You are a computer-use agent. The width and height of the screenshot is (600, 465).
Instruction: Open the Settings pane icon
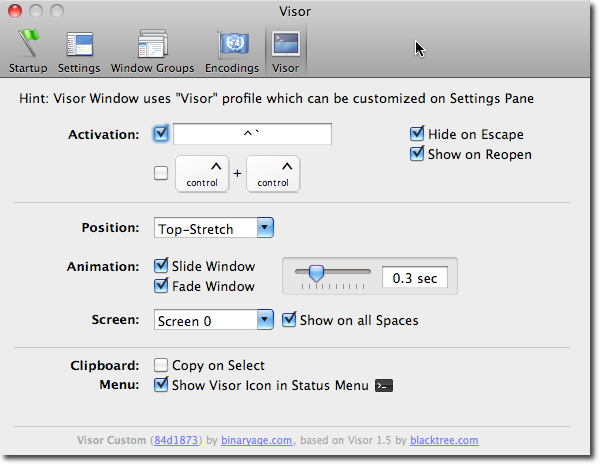[79, 51]
